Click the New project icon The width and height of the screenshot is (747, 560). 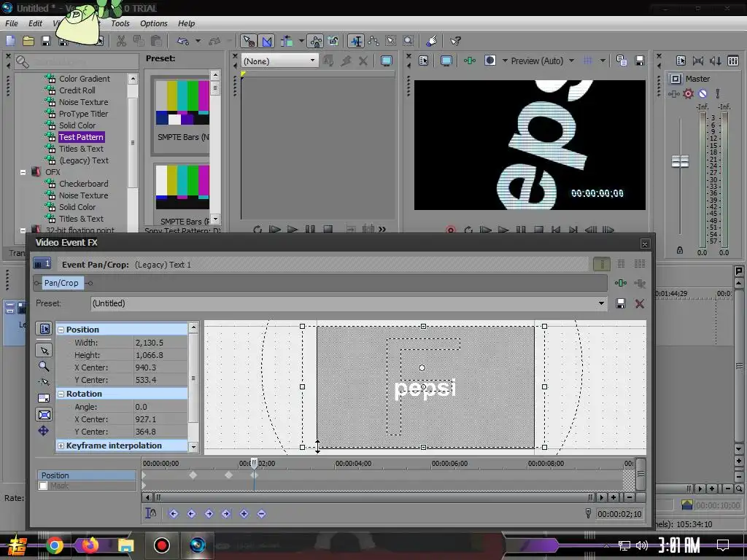point(10,41)
